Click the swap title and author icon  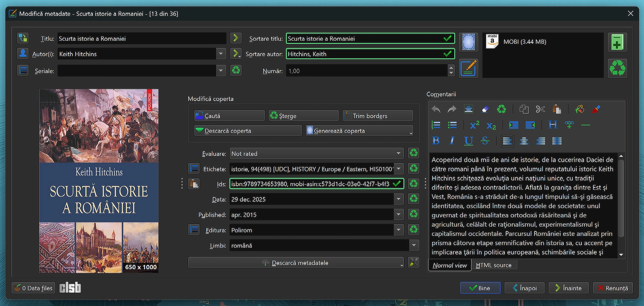[23, 38]
